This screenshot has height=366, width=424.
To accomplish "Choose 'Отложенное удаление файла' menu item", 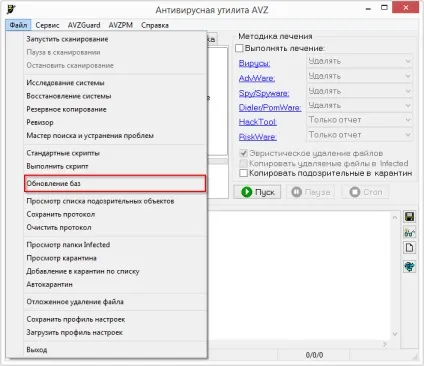I will (x=115, y=302).
